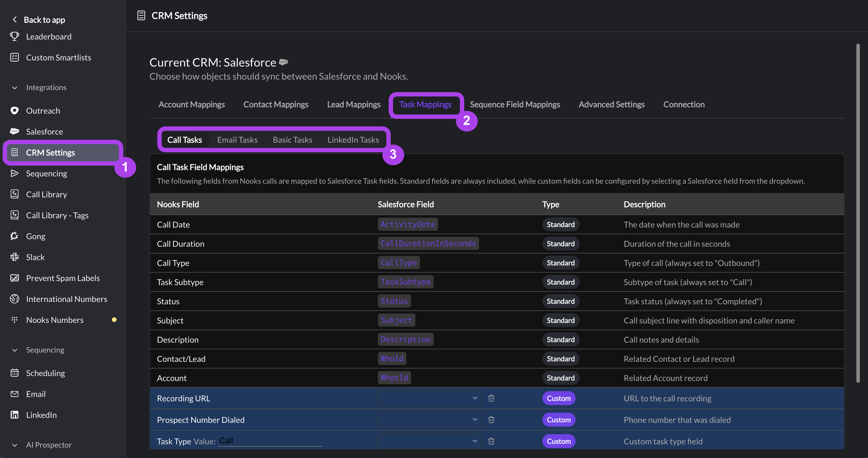
Task: Click the CRM Settings header page icon
Action: [x=141, y=15]
